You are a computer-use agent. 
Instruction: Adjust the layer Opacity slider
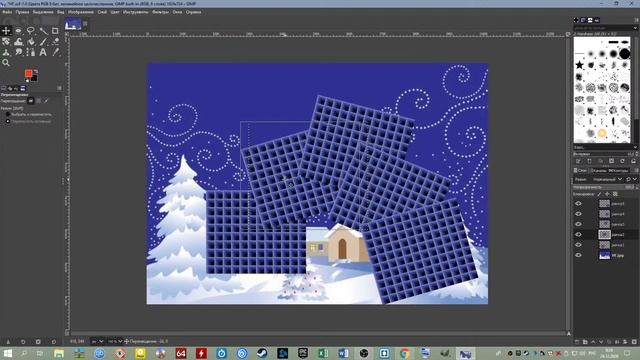click(604, 187)
